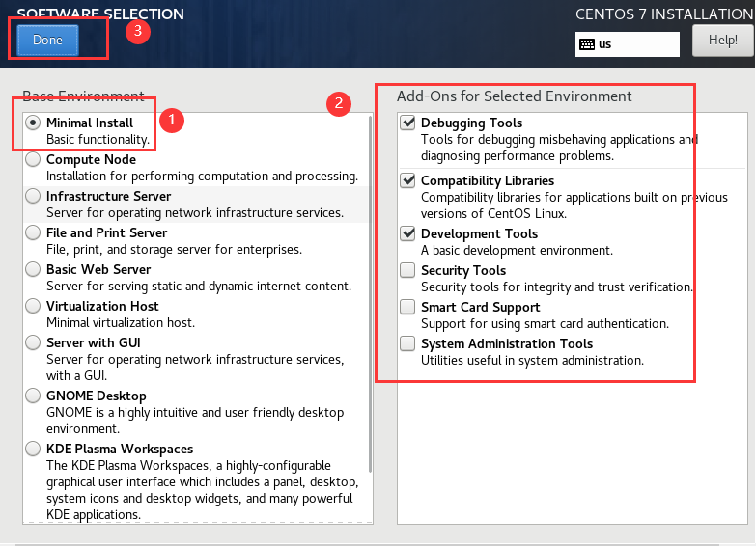Pick KDE Plasma Workspaces radio button
The image size is (756, 546).
coord(33,449)
